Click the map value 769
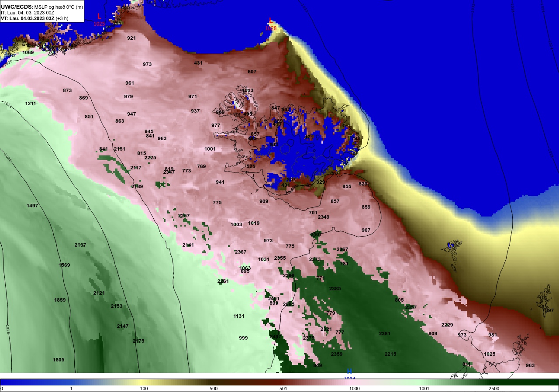The height and width of the screenshot is (392, 559). pos(201,166)
